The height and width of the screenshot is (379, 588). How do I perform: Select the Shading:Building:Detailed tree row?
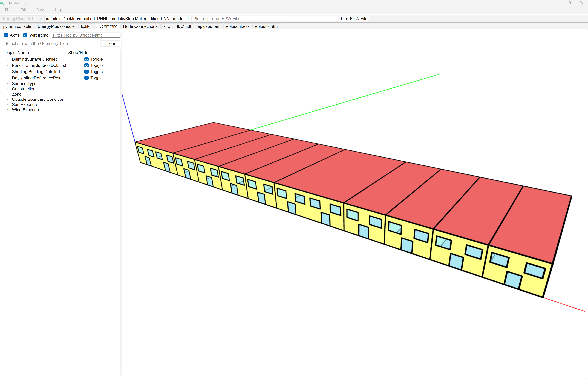[x=36, y=72]
